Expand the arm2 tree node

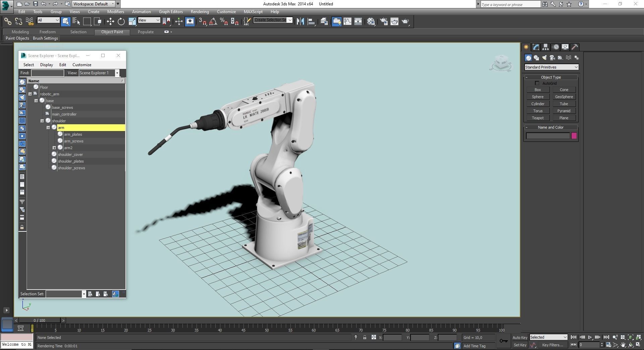coord(54,148)
